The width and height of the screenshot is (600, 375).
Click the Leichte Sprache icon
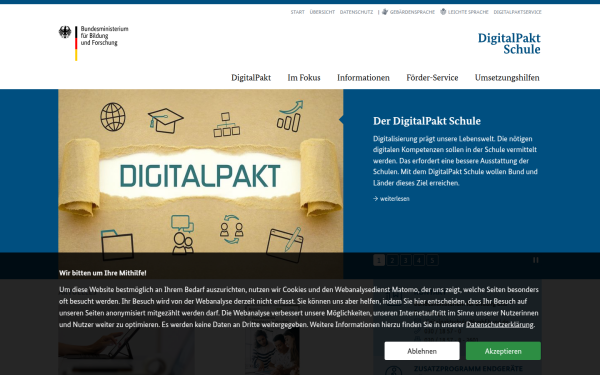pyautogui.click(x=443, y=12)
